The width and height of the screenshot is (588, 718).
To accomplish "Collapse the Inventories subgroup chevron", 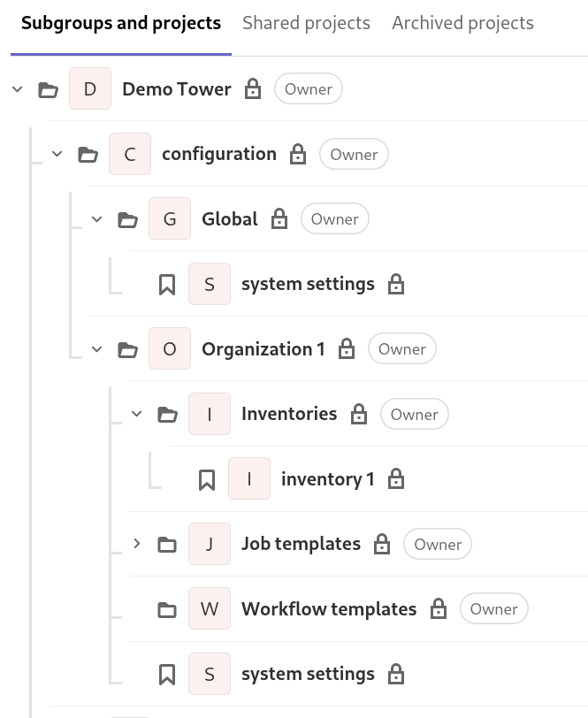I will pyautogui.click(x=137, y=414).
